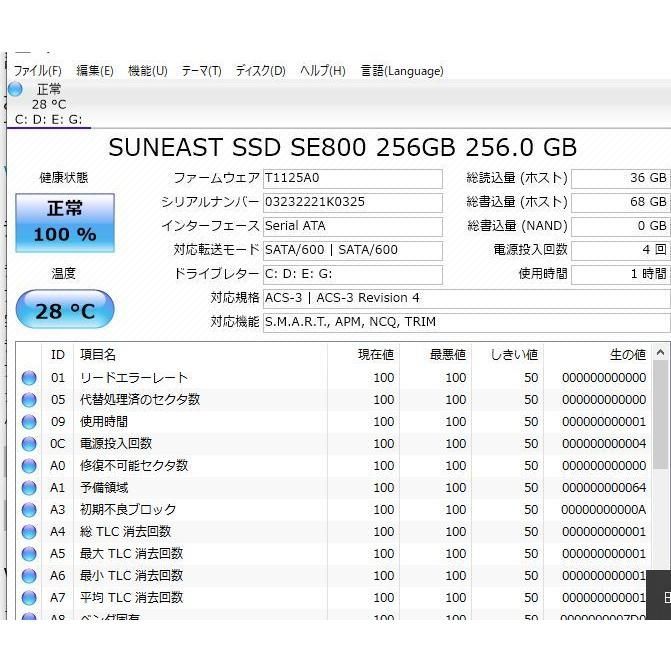Open the テーマ(T) menu
671x671 pixels.
(x=201, y=71)
